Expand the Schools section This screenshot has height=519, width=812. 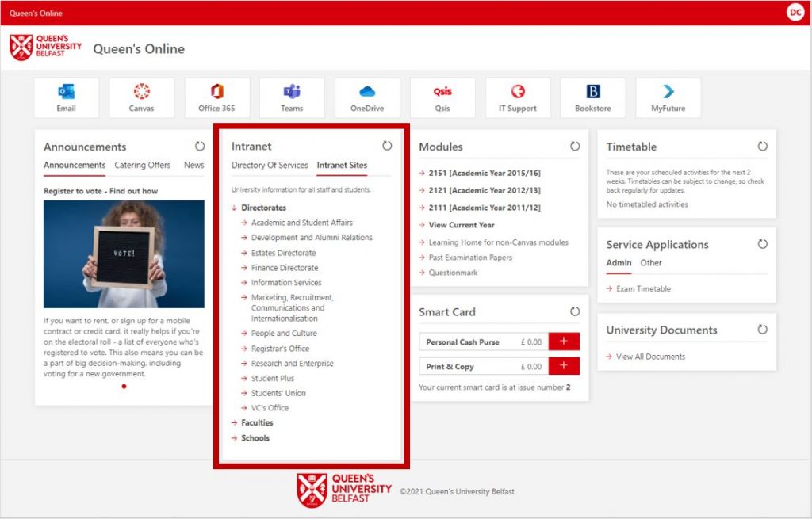255,438
